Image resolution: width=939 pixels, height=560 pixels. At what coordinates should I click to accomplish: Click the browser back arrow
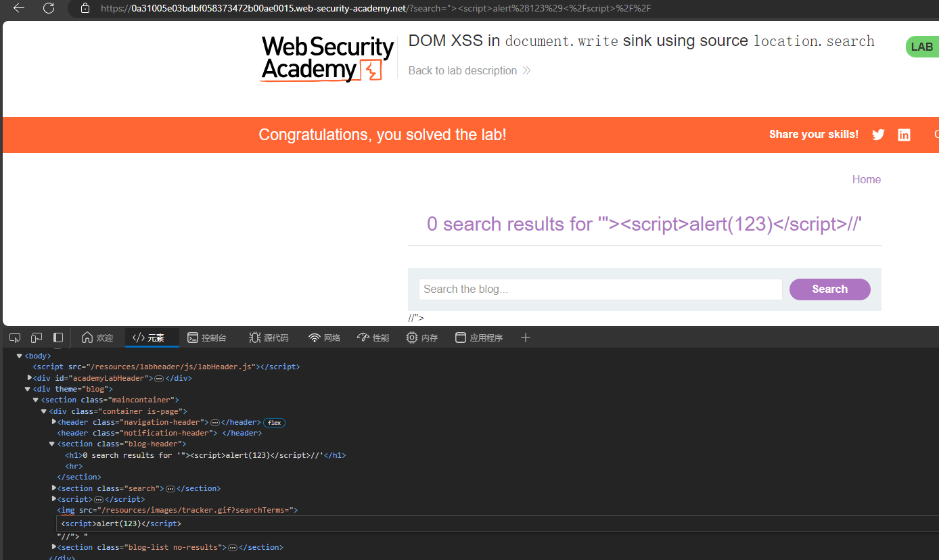(x=18, y=9)
